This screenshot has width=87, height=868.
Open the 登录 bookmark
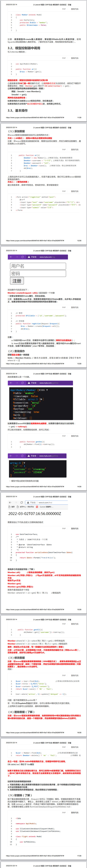[x=12, y=507]
